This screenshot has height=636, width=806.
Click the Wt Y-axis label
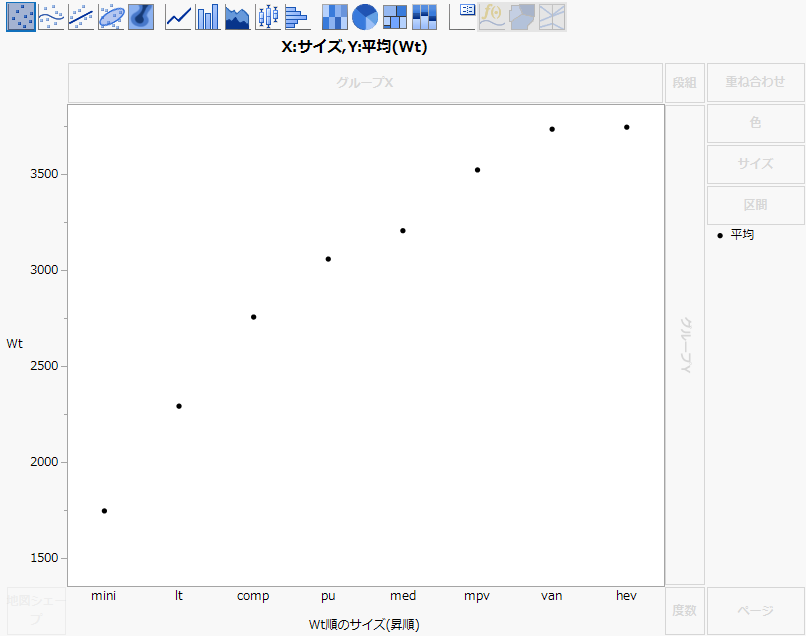(14, 343)
